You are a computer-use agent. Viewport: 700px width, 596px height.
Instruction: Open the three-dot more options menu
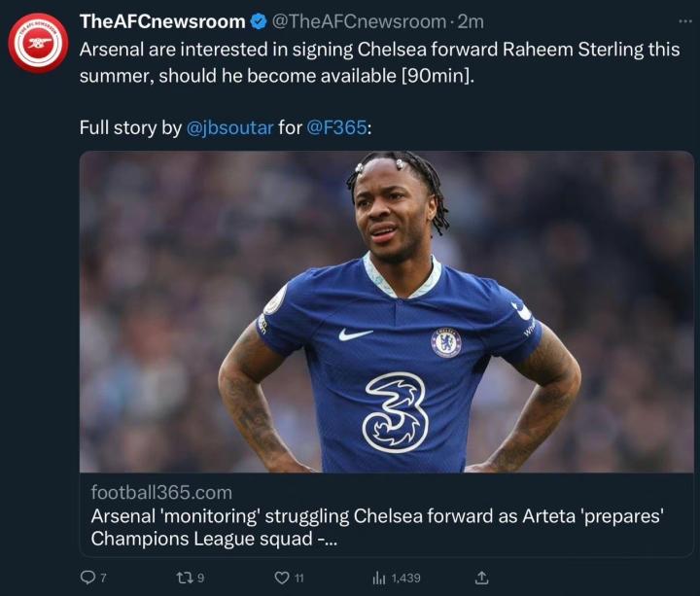pos(684,20)
